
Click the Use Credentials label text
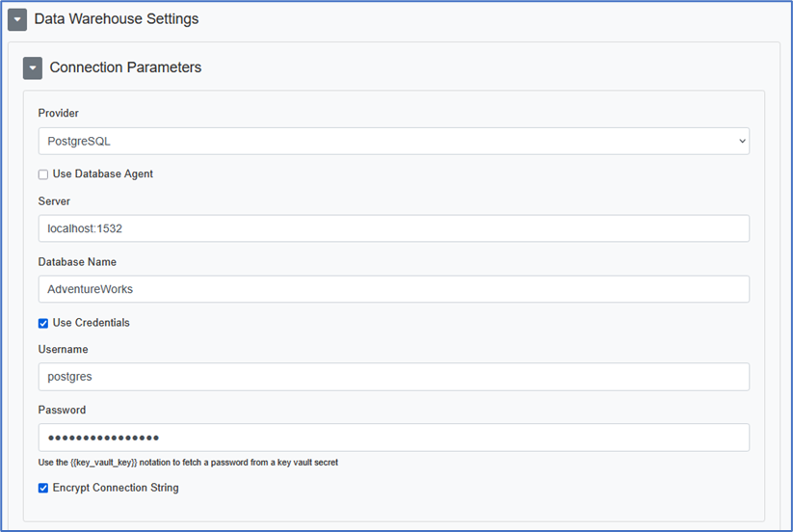(x=92, y=323)
